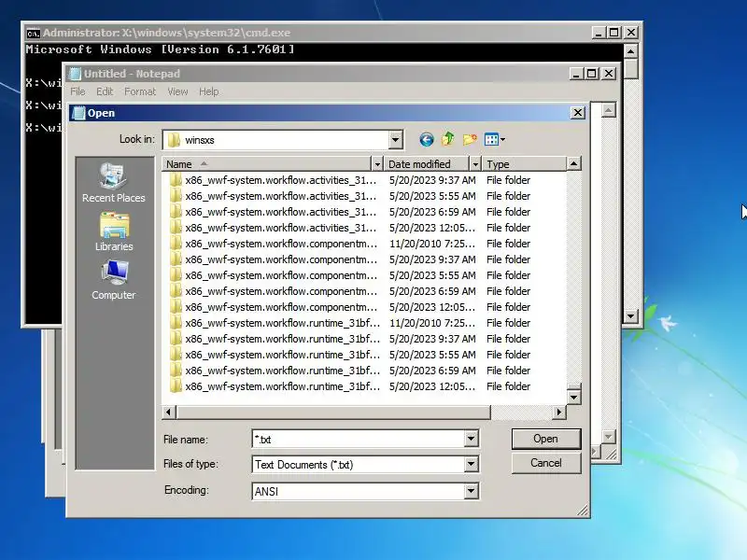Open Libraries in the sidebar
Screen dimensions: 747x560
(114, 231)
